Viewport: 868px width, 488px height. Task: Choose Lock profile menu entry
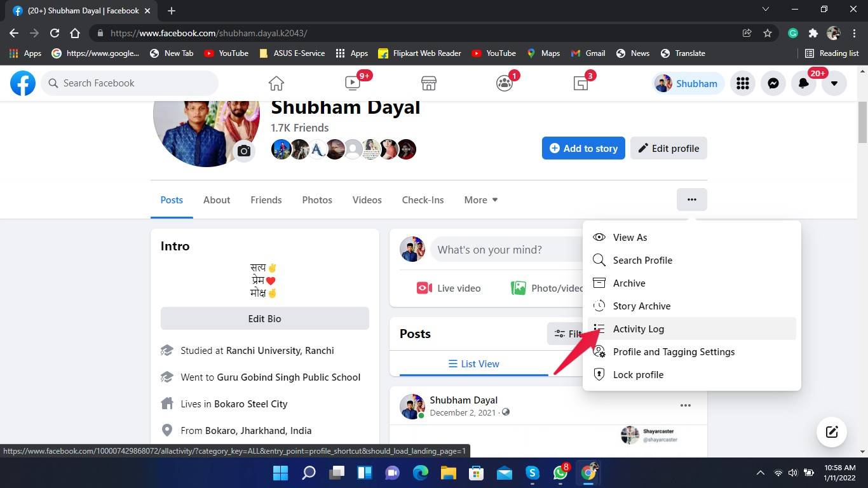[638, 374]
